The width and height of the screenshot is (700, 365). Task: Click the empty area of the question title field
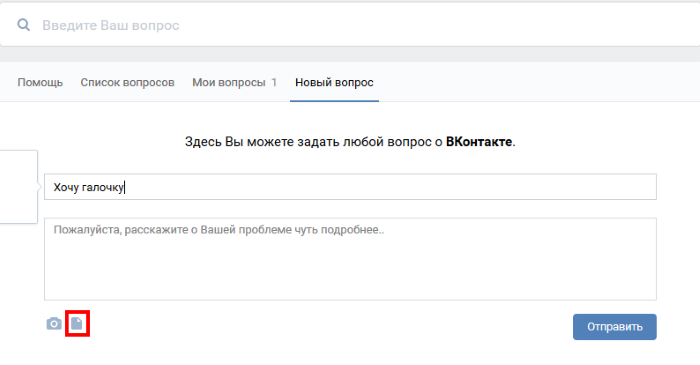point(388,187)
